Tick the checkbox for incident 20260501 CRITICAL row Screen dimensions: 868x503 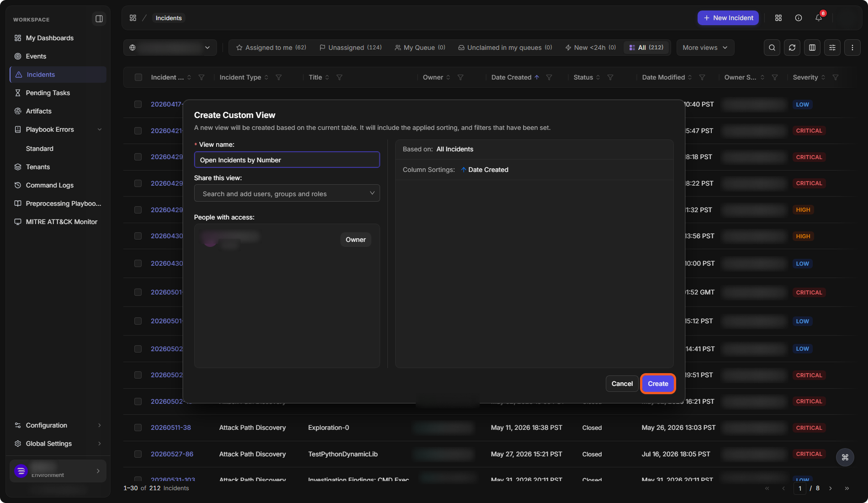[138, 292]
